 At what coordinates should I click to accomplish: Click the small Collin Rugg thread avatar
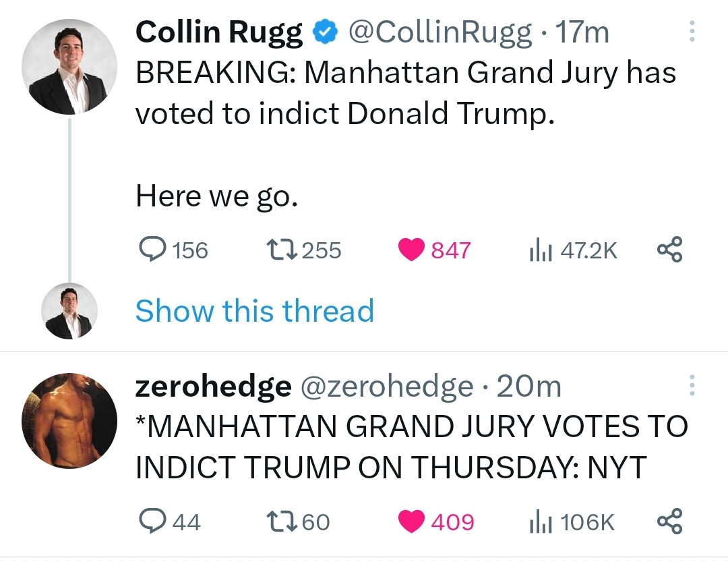69,311
